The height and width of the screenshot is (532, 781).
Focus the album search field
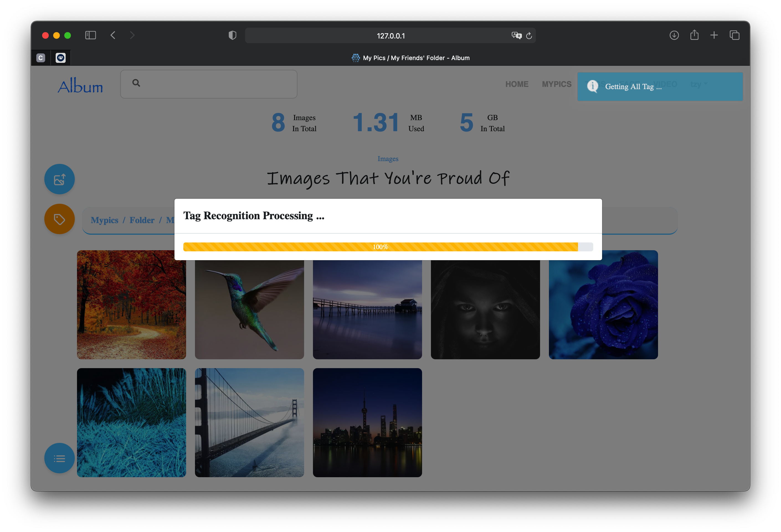209,84
